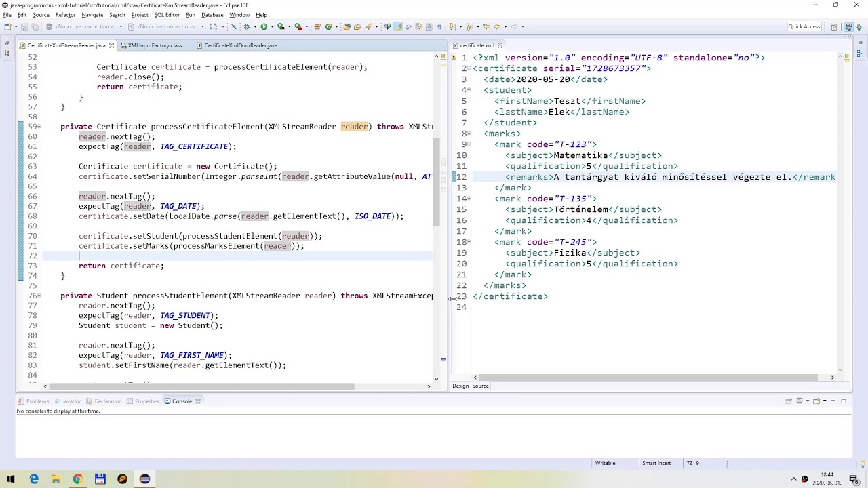The image size is (868, 488).
Task: Open Google Chrome from the taskbar
Action: pyautogui.click(x=78, y=479)
